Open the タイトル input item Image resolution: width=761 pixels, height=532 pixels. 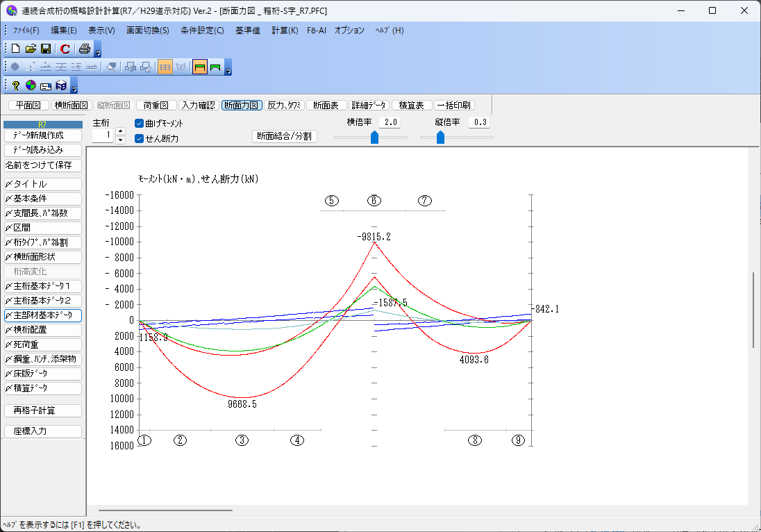coord(43,184)
